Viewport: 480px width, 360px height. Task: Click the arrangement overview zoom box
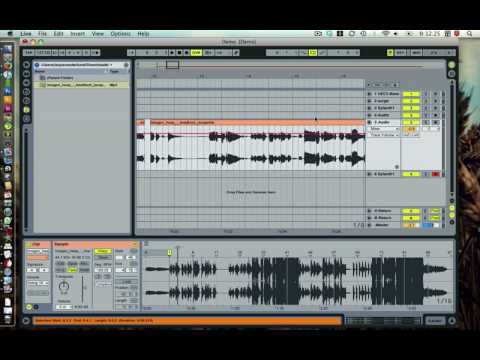click(172, 65)
